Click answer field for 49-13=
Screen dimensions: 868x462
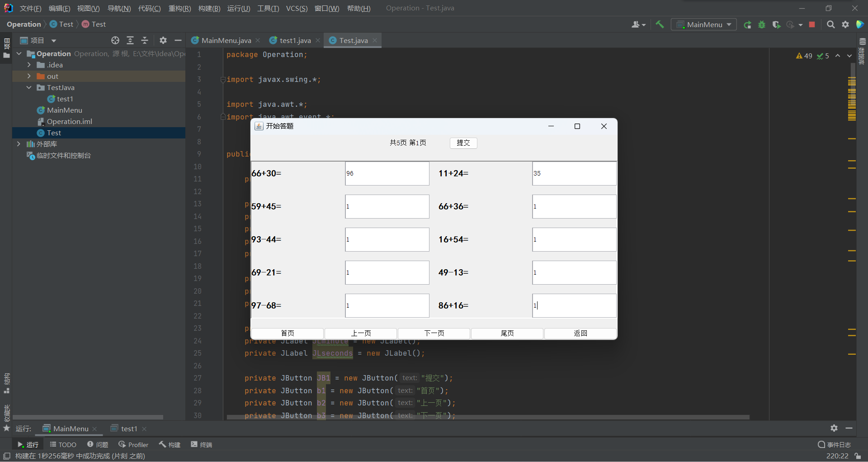(x=574, y=273)
